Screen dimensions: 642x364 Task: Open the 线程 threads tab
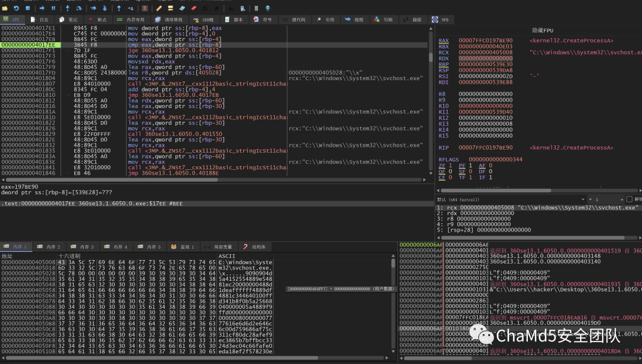pos(354,20)
